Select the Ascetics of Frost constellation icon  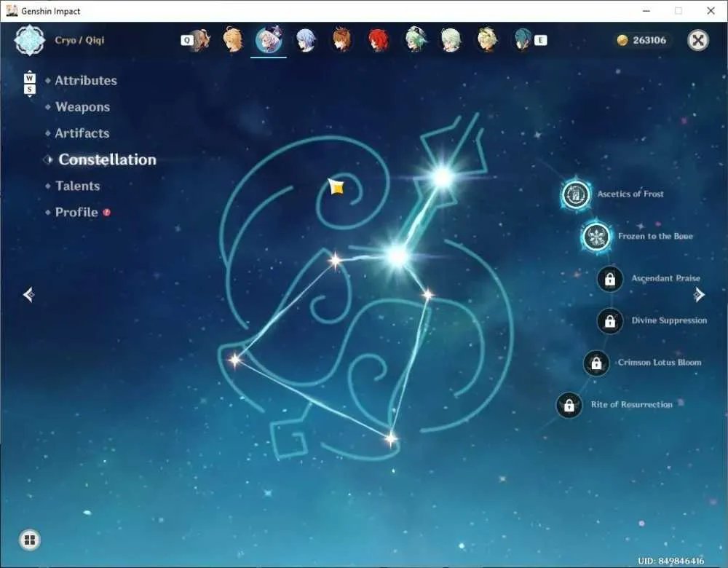pyautogui.click(x=576, y=194)
